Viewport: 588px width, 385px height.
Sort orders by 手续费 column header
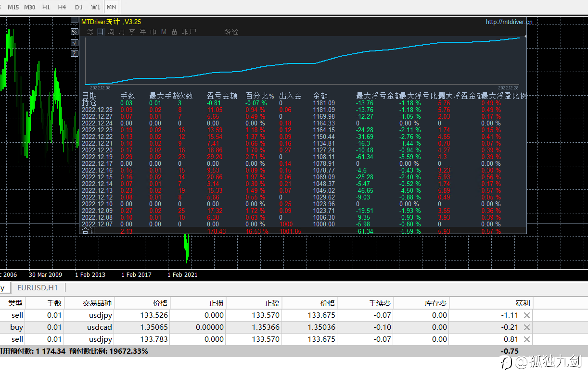(380, 303)
